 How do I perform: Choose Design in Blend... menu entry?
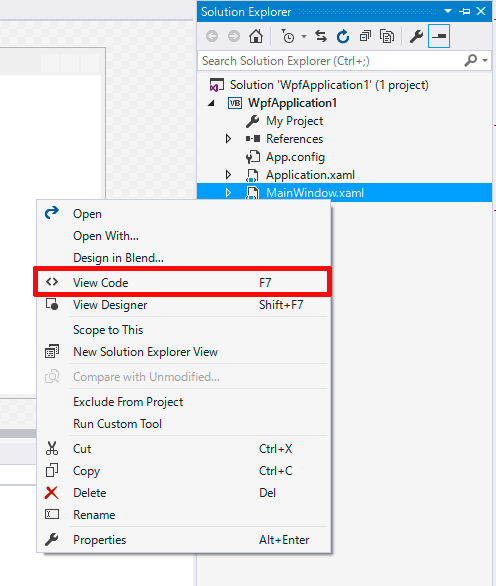183,258
